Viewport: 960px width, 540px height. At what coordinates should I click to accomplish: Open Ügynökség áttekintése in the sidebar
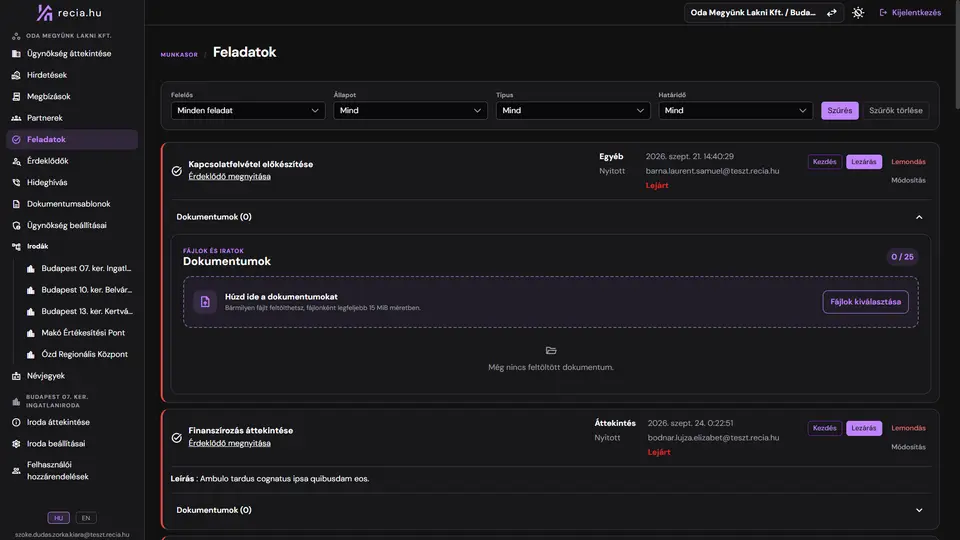[x=72, y=54]
